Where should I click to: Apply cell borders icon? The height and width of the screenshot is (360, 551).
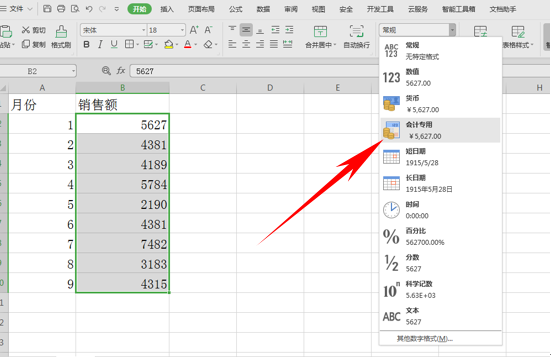click(129, 44)
